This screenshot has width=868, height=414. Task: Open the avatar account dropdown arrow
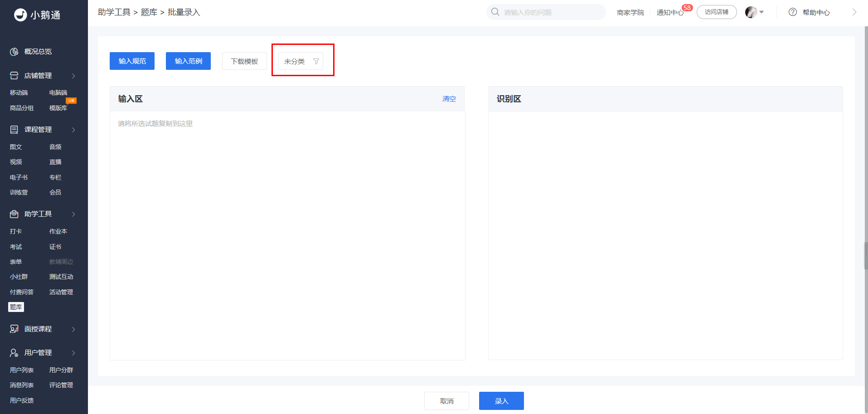(761, 12)
